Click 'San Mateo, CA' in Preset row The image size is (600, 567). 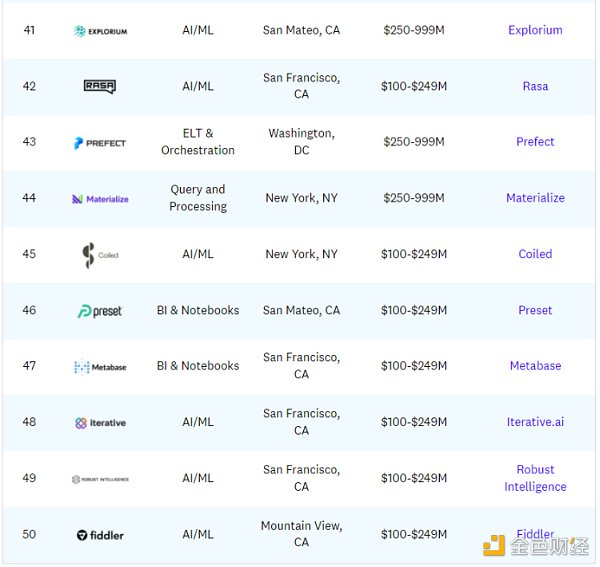(x=302, y=310)
